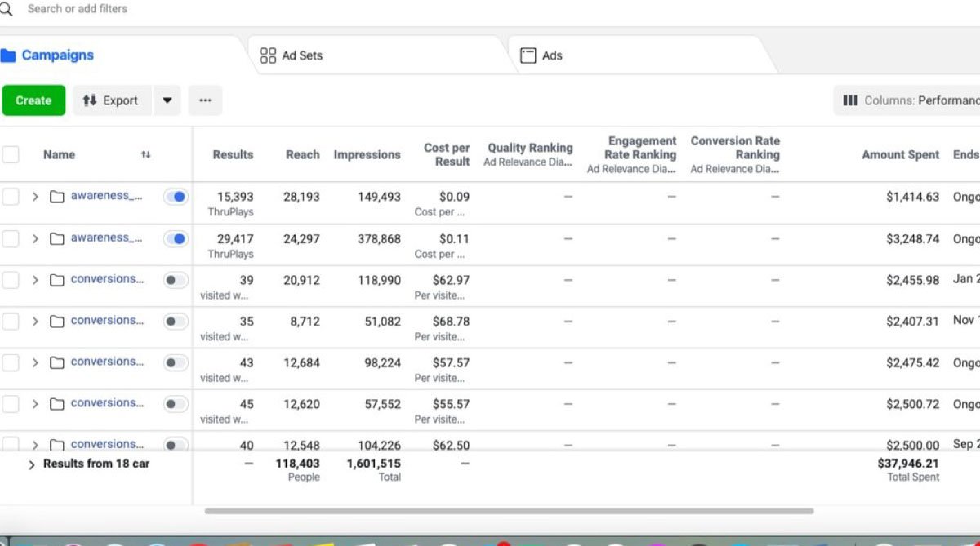
Task: Tick the select-all checkbox in header
Action: click(x=11, y=154)
